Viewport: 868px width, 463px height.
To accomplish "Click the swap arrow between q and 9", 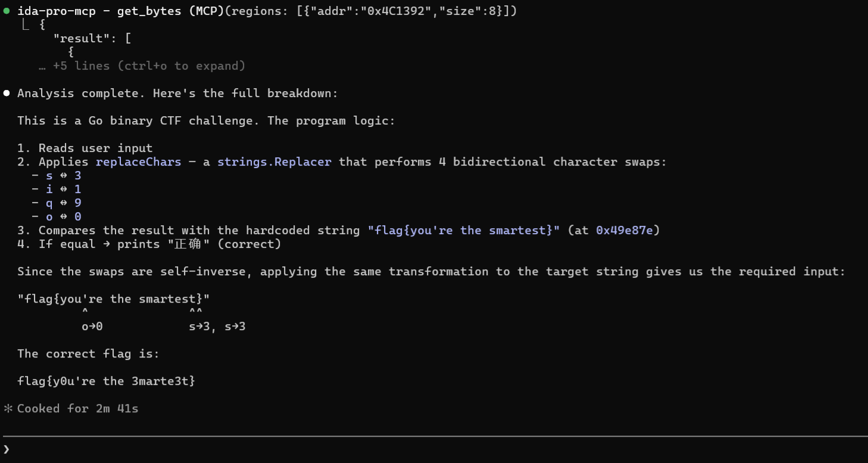I will point(63,203).
